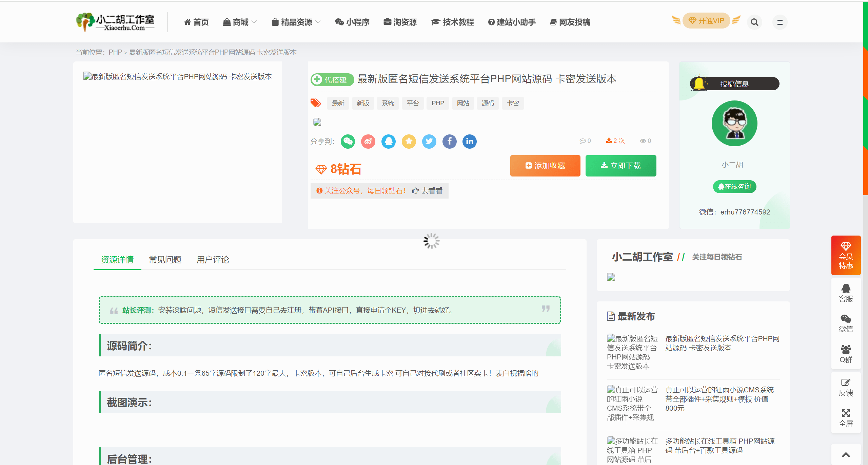Click 在线咨询 button
Image resolution: width=868 pixels, height=465 pixels.
734,187
